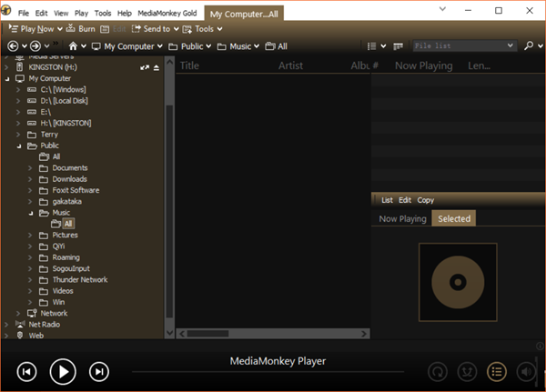Open the search magnifier icon
This screenshot has width=546, height=392.
point(529,45)
